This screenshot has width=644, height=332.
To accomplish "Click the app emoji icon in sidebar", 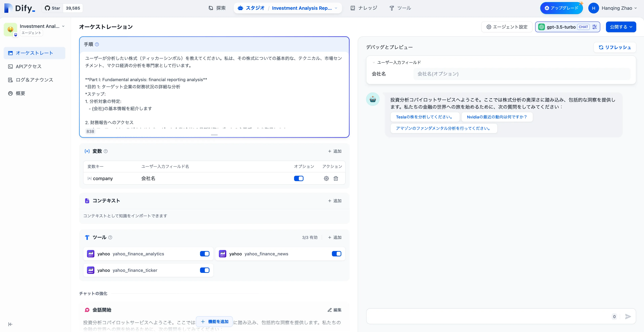I will click(10, 29).
